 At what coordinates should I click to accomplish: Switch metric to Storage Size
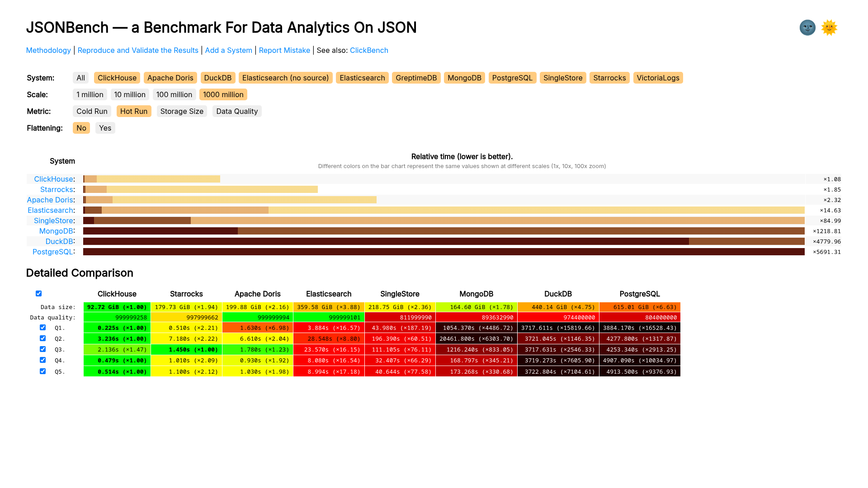182,111
